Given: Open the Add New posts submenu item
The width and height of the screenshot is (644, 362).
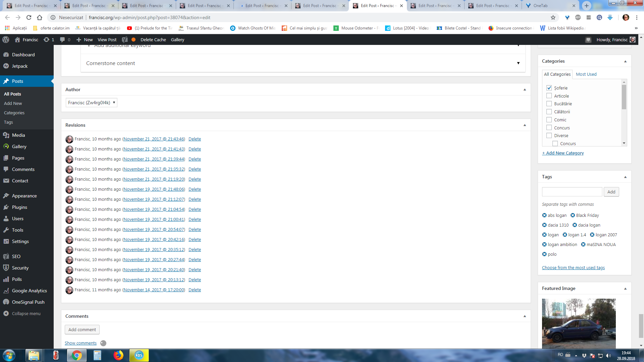Looking at the screenshot, I should [13, 103].
